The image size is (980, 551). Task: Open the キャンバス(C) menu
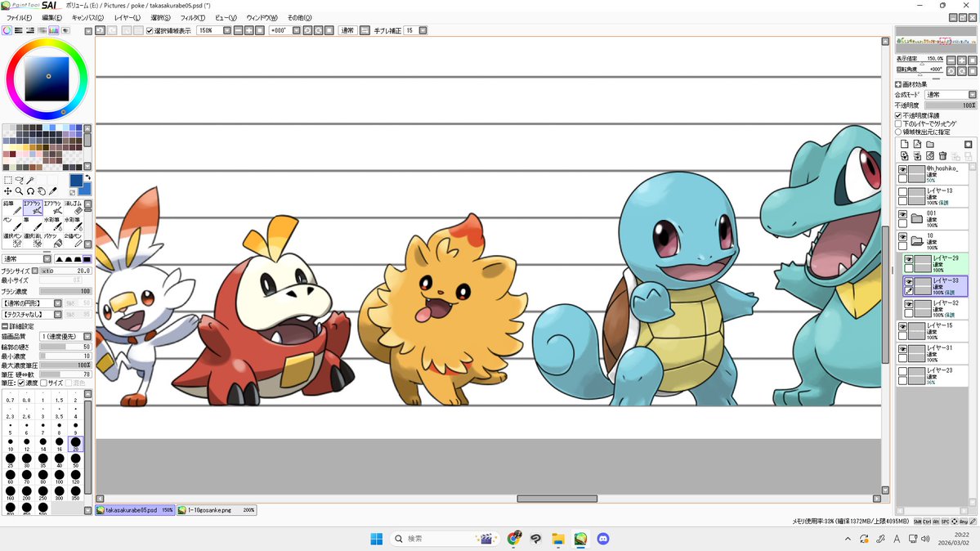point(87,18)
